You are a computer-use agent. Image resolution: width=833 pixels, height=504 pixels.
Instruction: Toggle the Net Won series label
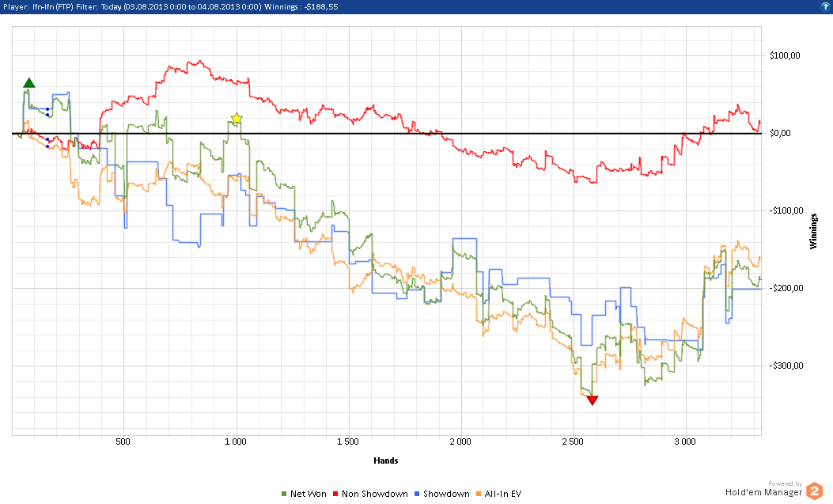coord(308,494)
